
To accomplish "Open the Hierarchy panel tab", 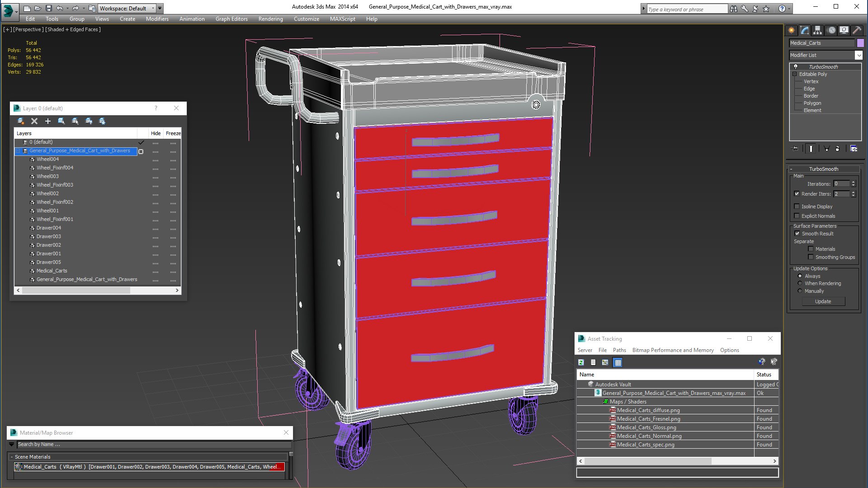I will 818,30.
